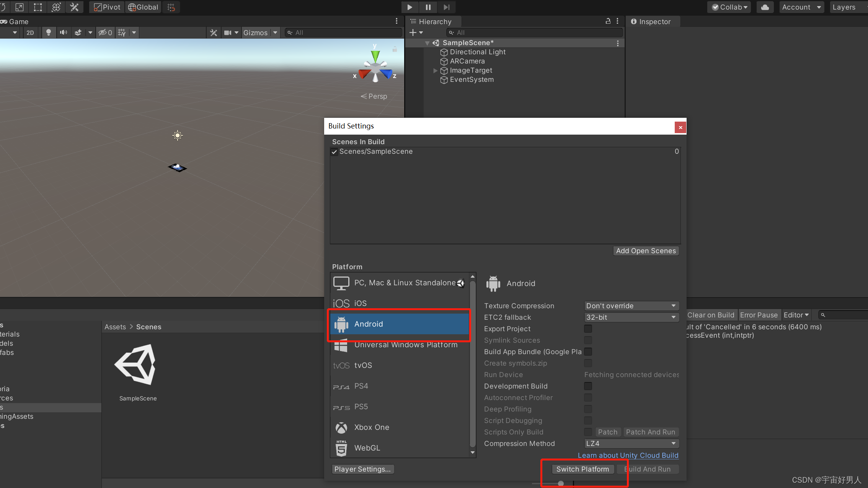Open the Compression Method LZ4 dropdown

(631, 444)
